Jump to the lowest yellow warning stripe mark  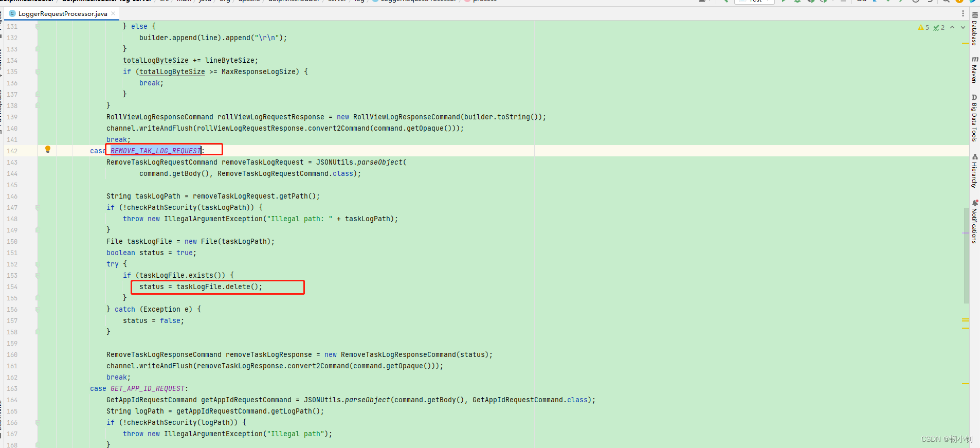966,384
